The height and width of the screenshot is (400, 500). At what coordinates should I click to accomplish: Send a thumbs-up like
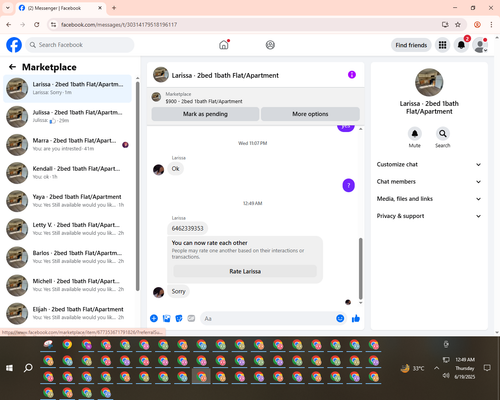(356, 318)
